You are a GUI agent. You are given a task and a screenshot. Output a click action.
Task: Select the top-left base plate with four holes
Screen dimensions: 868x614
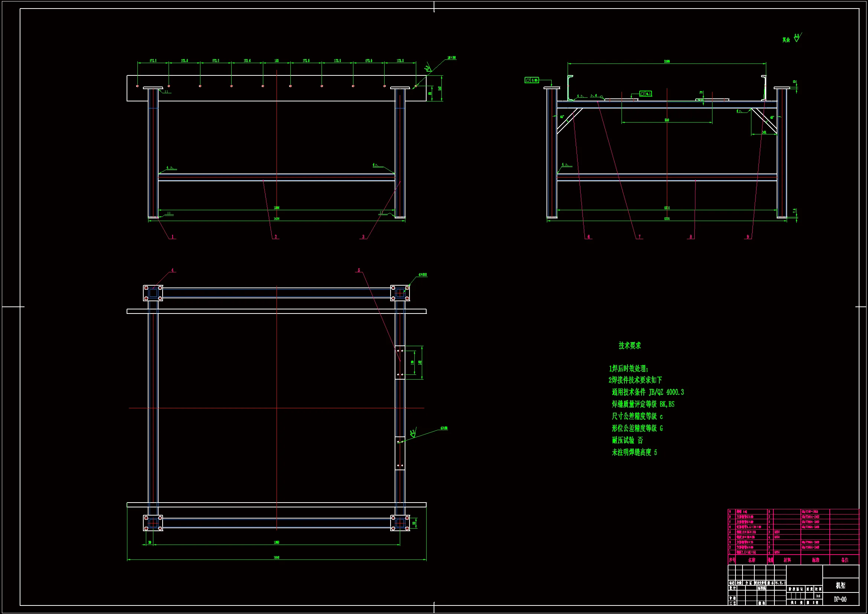coord(153,293)
